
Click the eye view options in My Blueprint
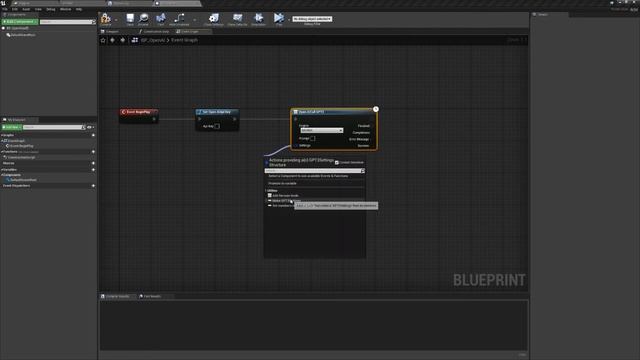click(x=90, y=127)
